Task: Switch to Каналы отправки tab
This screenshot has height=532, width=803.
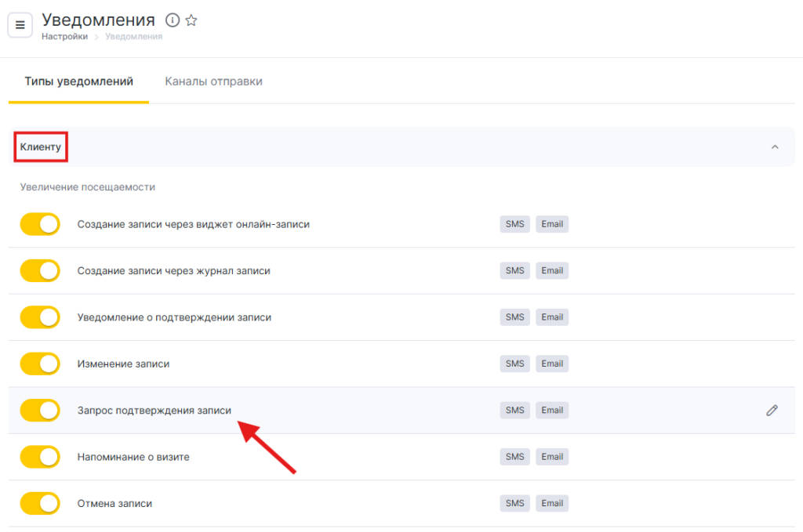Action: [213, 81]
